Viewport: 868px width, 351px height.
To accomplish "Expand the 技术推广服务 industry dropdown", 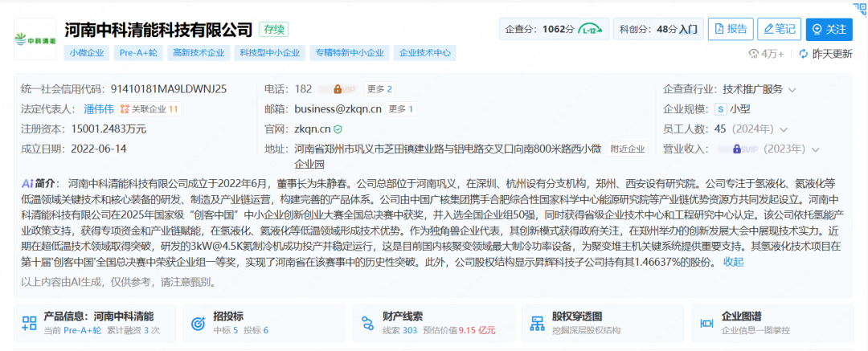I will click(x=792, y=89).
